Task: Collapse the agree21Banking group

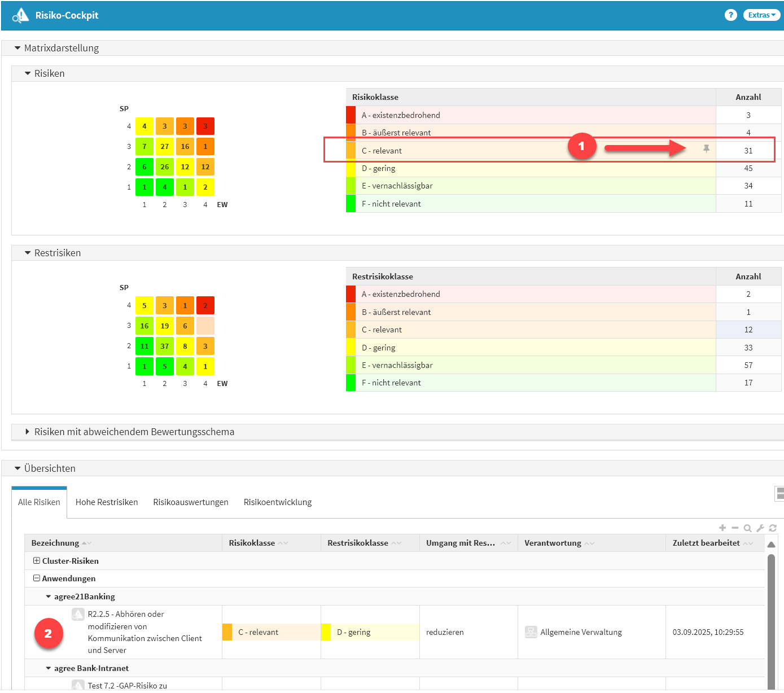Action: pos(49,596)
